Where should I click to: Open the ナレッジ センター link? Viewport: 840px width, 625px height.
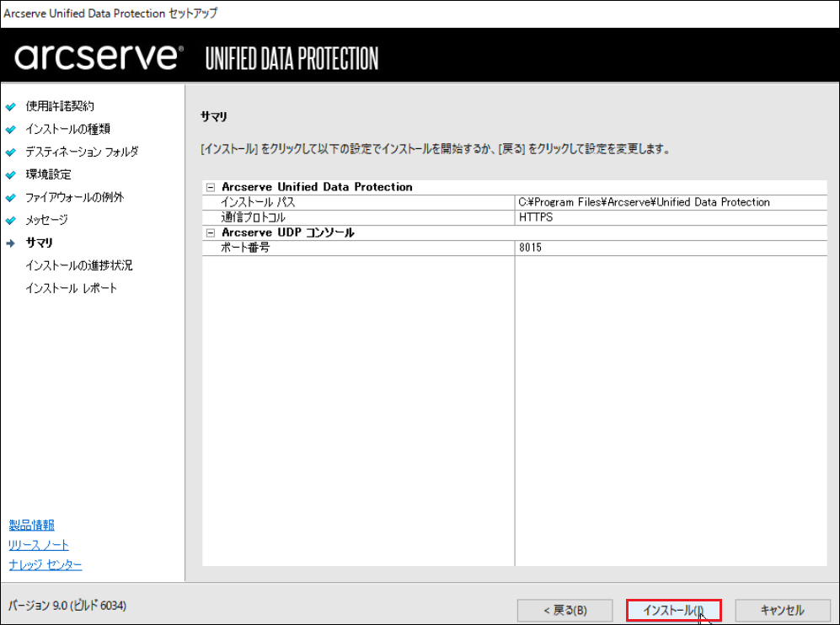click(45, 564)
